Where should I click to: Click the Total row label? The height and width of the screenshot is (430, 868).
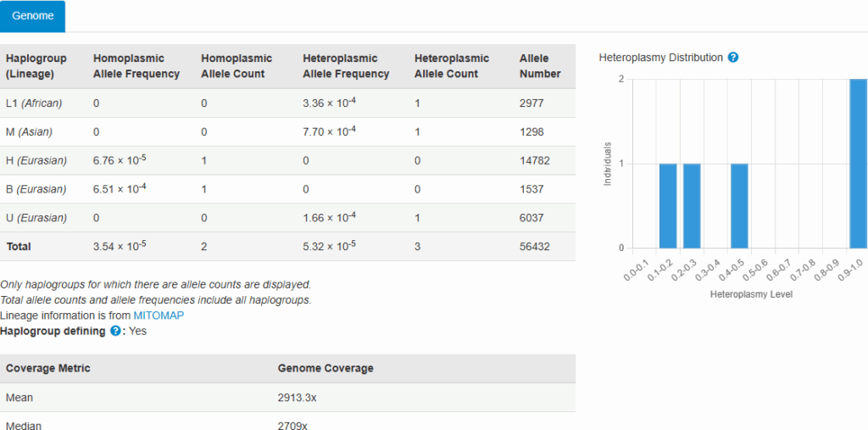tap(19, 247)
